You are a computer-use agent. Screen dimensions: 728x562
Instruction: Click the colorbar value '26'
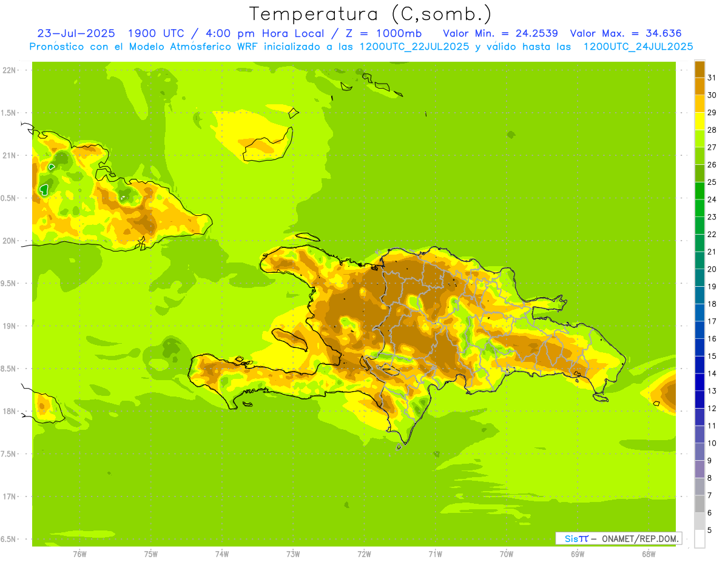point(712,164)
